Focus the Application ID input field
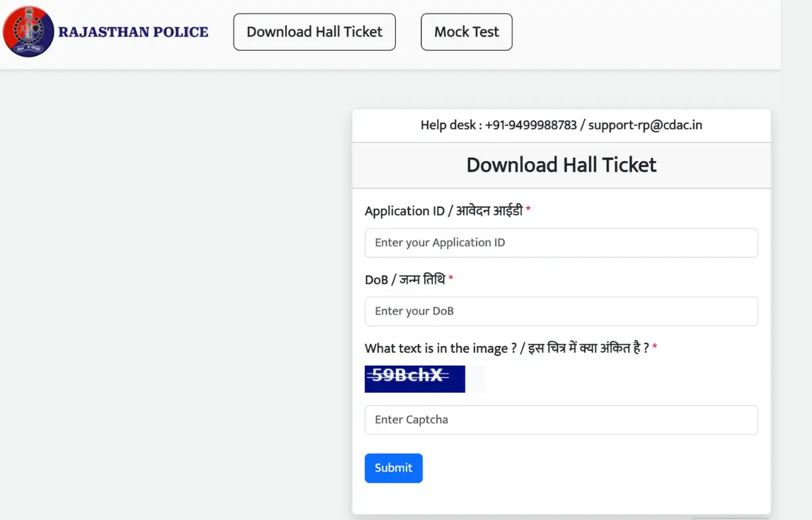 point(561,242)
